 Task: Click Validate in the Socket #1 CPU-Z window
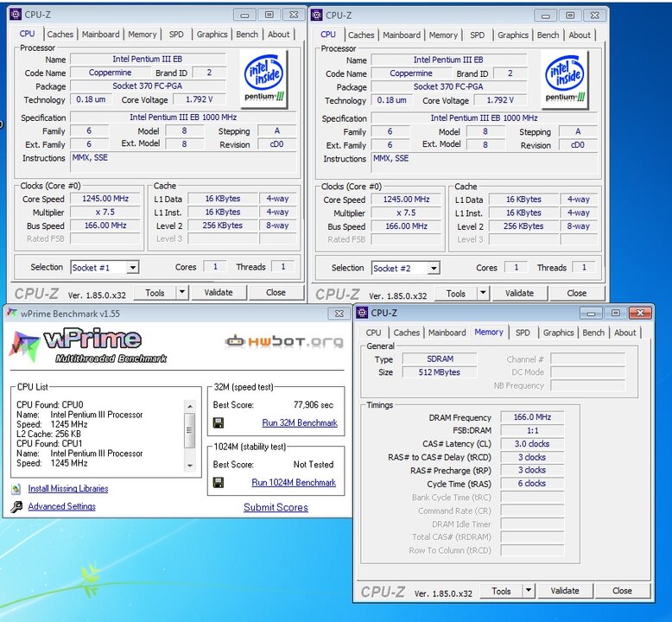[x=219, y=292]
